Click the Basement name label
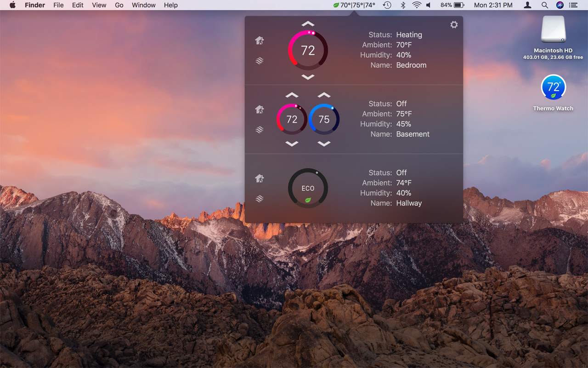 point(413,134)
